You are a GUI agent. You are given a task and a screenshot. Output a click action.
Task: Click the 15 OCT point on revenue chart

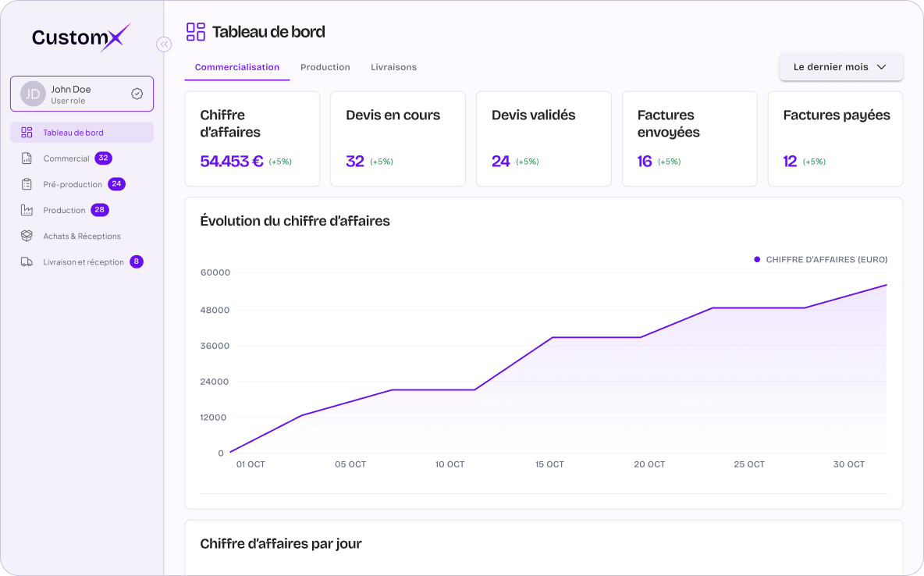point(553,338)
